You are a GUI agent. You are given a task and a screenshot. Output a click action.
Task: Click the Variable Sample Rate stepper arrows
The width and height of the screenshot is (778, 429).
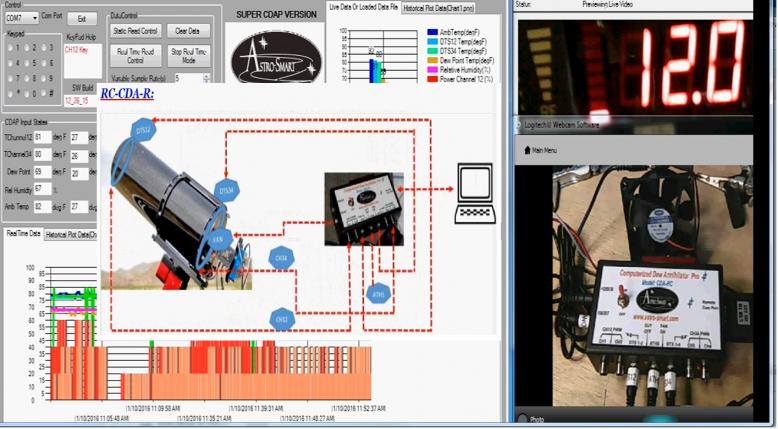coord(207,78)
